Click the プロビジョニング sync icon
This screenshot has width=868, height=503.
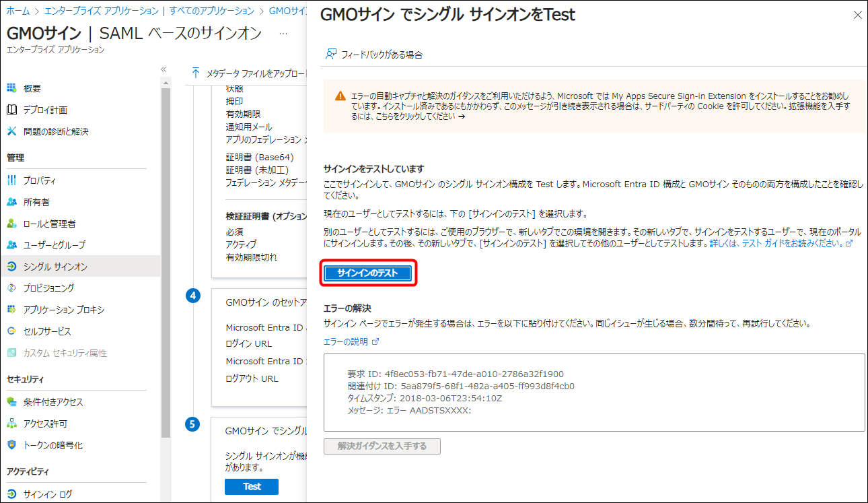[x=11, y=288]
